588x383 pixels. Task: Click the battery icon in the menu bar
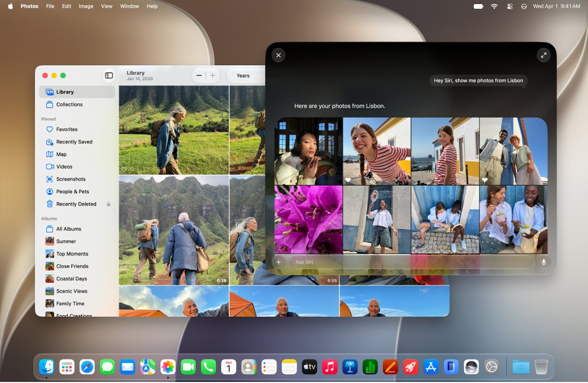coord(479,6)
